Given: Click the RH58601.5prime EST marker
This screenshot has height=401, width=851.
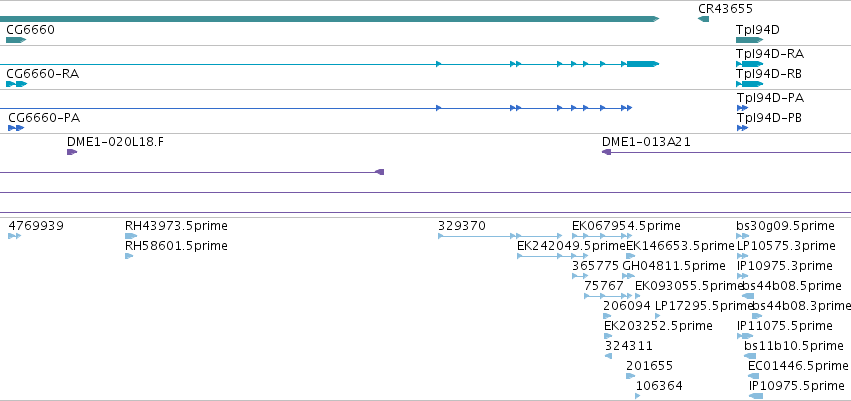Looking at the screenshot, I should 129,256.
